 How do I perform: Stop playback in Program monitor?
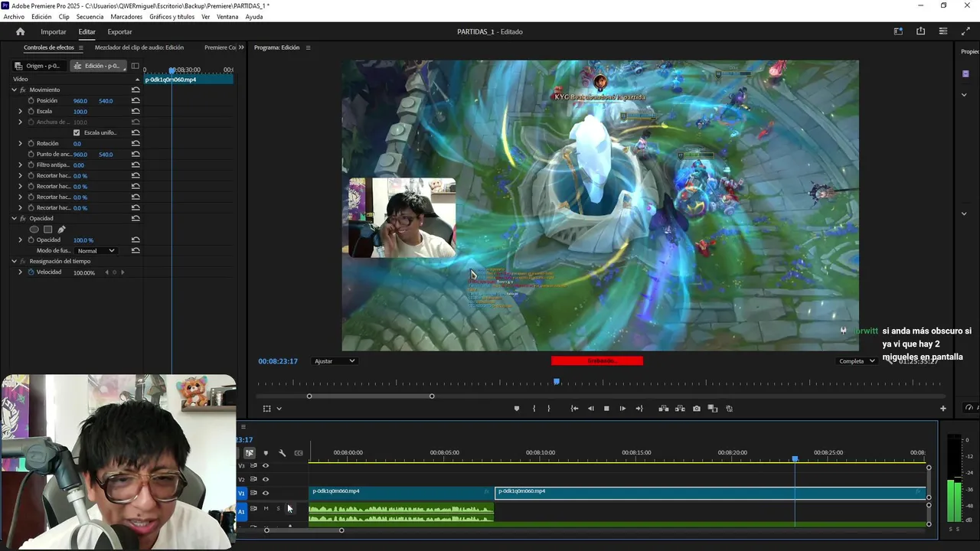(606, 409)
